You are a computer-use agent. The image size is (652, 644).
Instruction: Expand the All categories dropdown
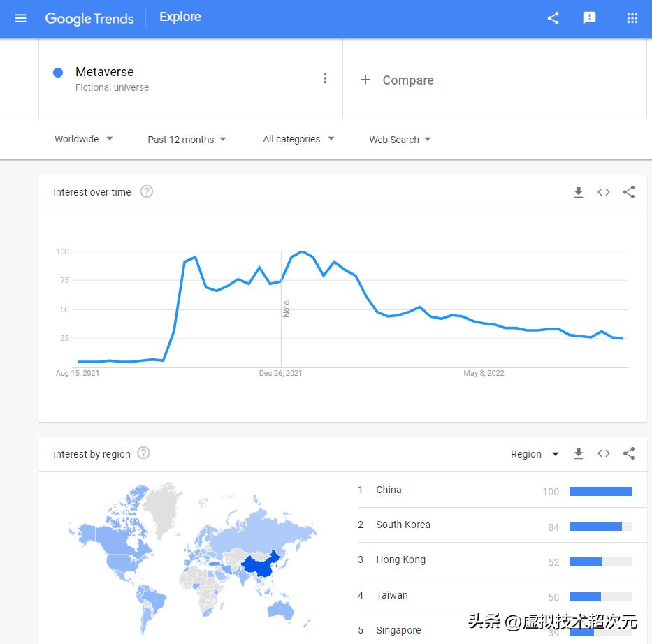(x=298, y=139)
